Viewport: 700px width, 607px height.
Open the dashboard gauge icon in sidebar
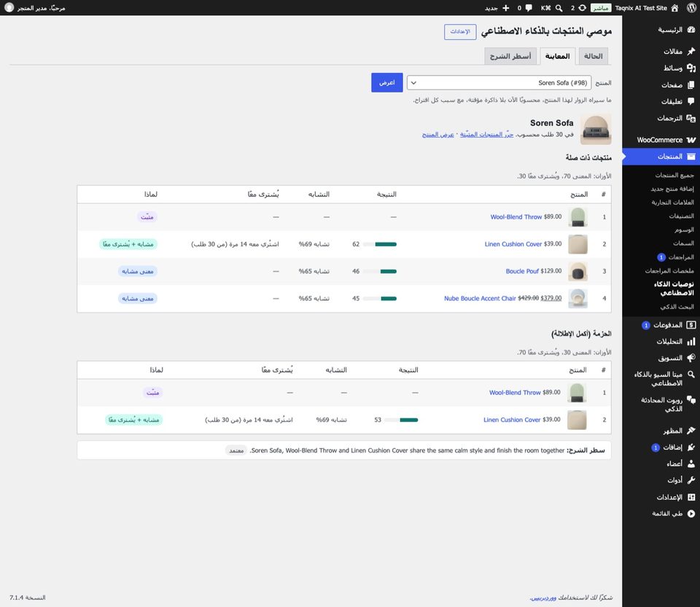pyautogui.click(x=691, y=30)
